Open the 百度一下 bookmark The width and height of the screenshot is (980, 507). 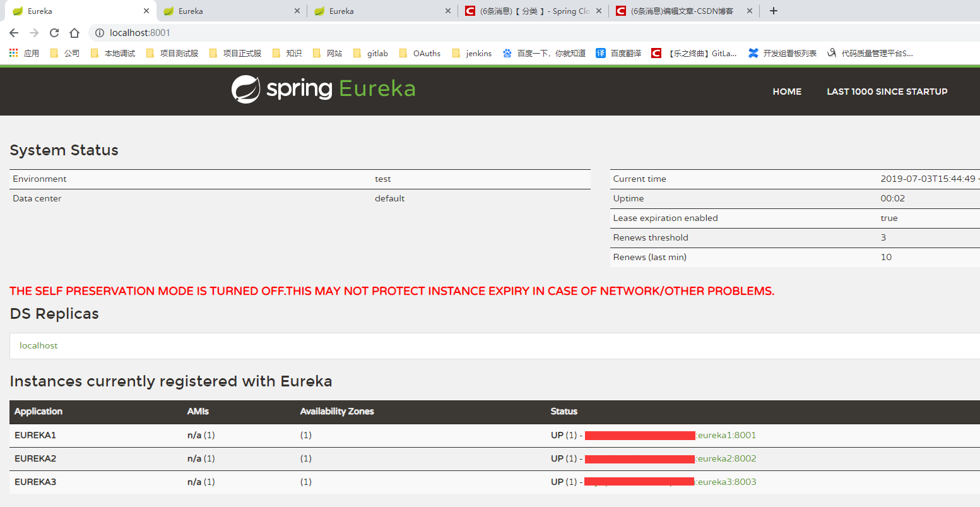tap(544, 53)
